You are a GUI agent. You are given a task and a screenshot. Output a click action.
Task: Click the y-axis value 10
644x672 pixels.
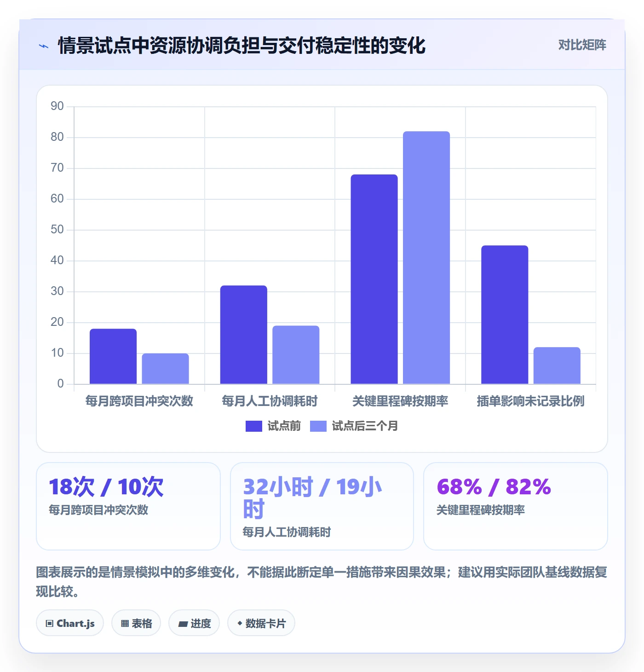coord(57,353)
